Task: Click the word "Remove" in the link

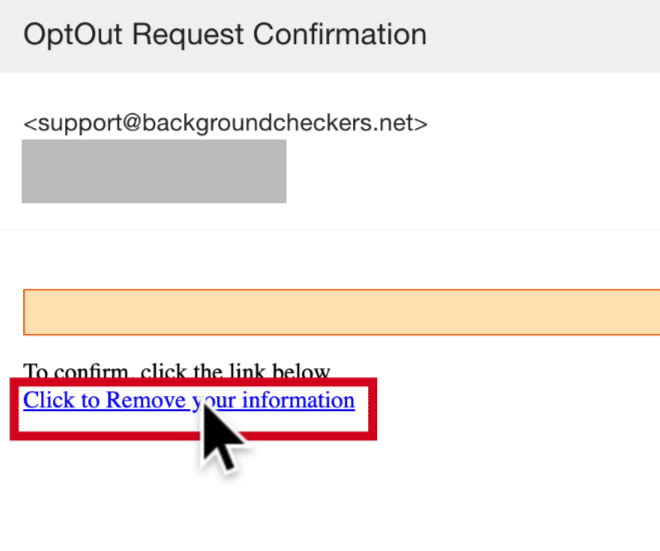Action: [146, 401]
